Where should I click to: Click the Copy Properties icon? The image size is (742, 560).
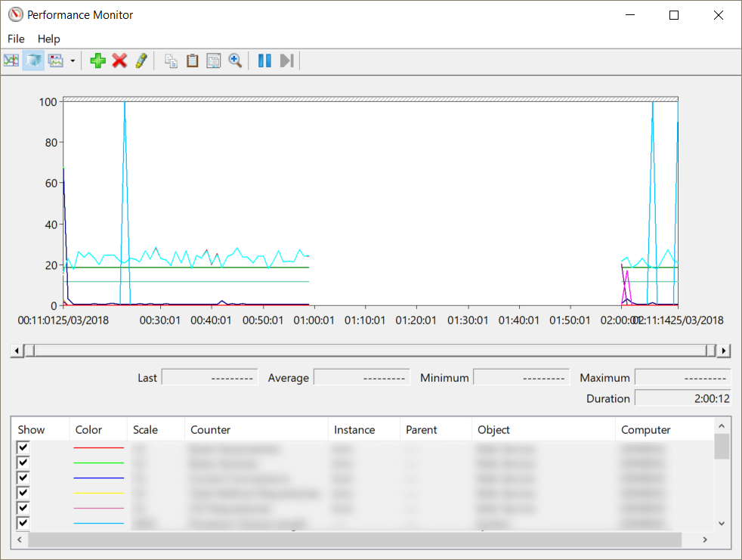click(x=172, y=60)
